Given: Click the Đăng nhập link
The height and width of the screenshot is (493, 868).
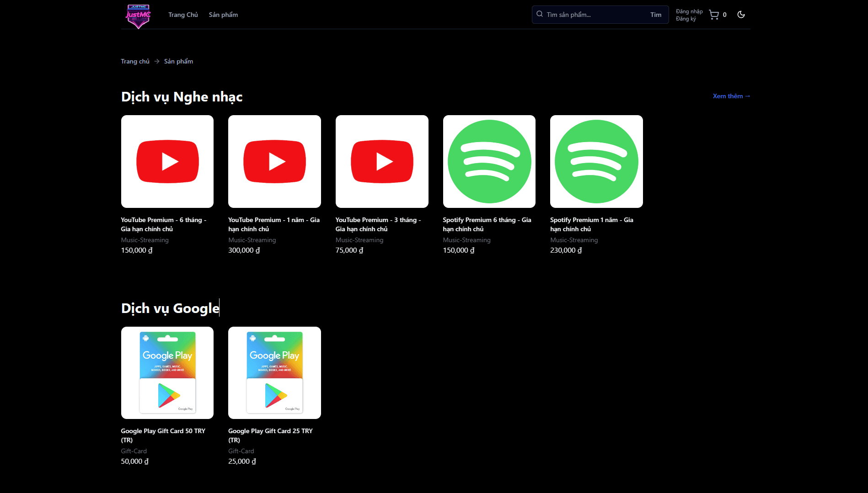Looking at the screenshot, I should coord(689,11).
